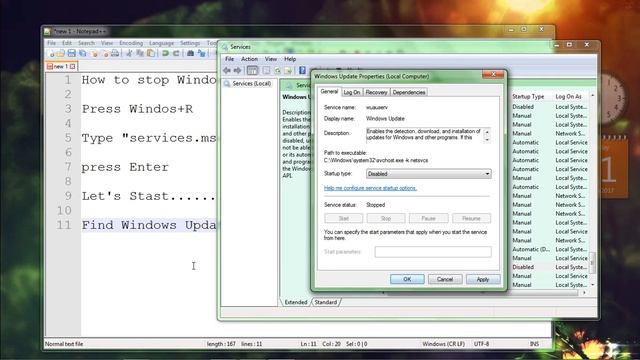Viewport: 640px width, 360px height.
Task: Open the Notepad++ Edit menu
Action: point(67,43)
